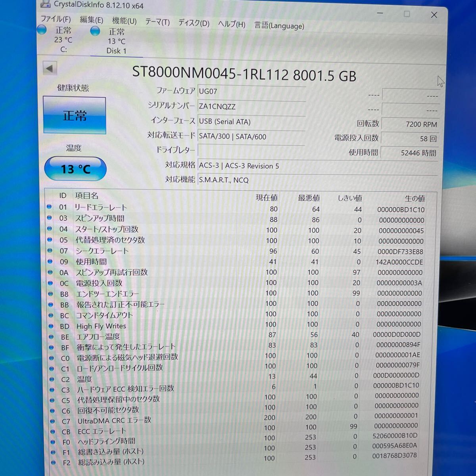Viewport: 476px width, 476px height.
Task: Open the ヘルプ(H) menu
Action: 232,24
